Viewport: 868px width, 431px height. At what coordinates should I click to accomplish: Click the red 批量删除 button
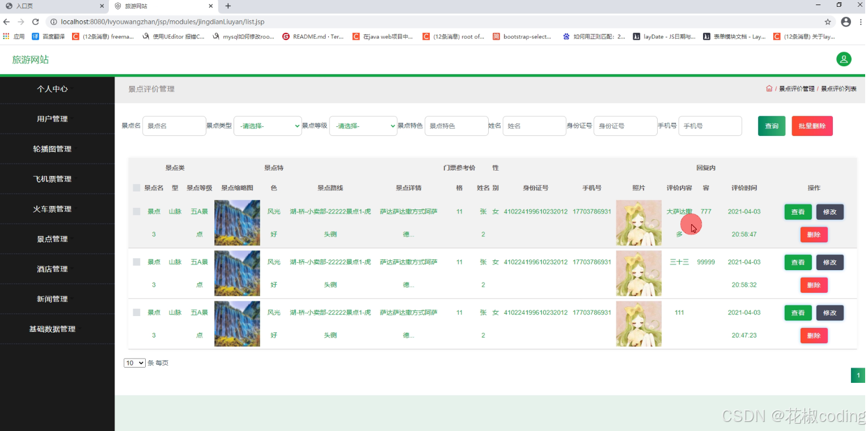[x=812, y=126]
